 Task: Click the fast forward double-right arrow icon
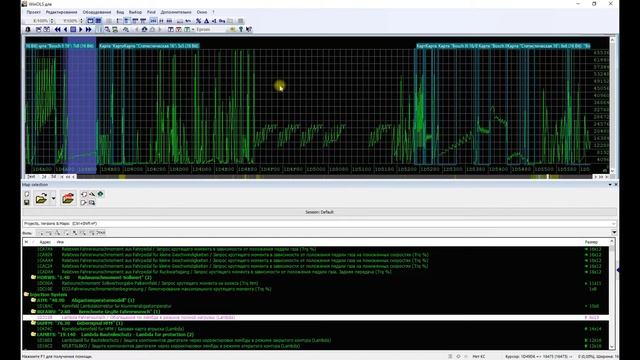[88, 29]
